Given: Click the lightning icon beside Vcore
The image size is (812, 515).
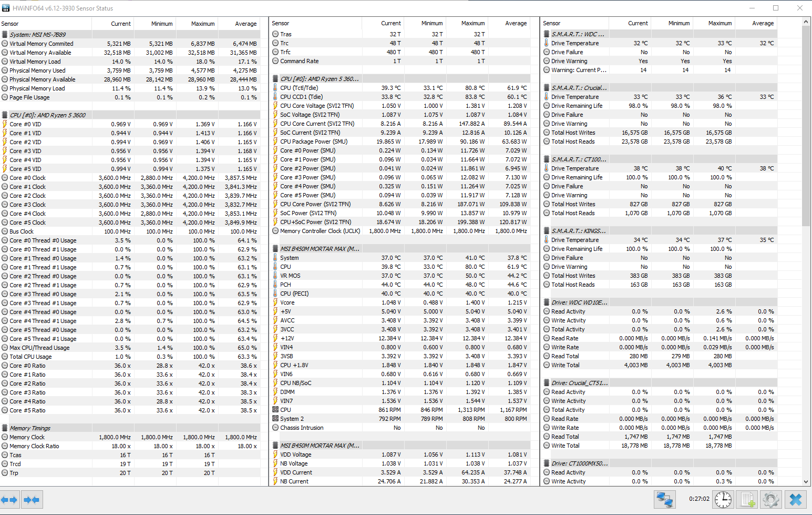Looking at the screenshot, I should click(275, 302).
